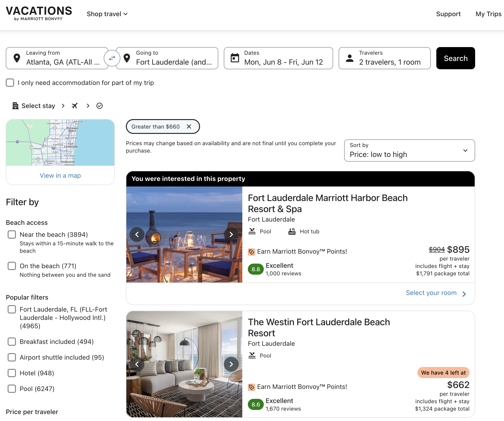This screenshot has width=504, height=421.
Task: Open the Support menu
Action: (448, 14)
